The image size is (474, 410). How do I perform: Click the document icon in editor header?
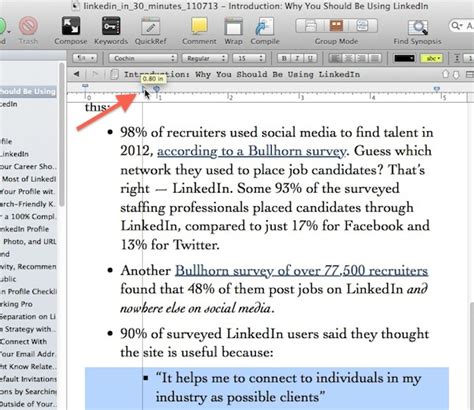[114, 74]
